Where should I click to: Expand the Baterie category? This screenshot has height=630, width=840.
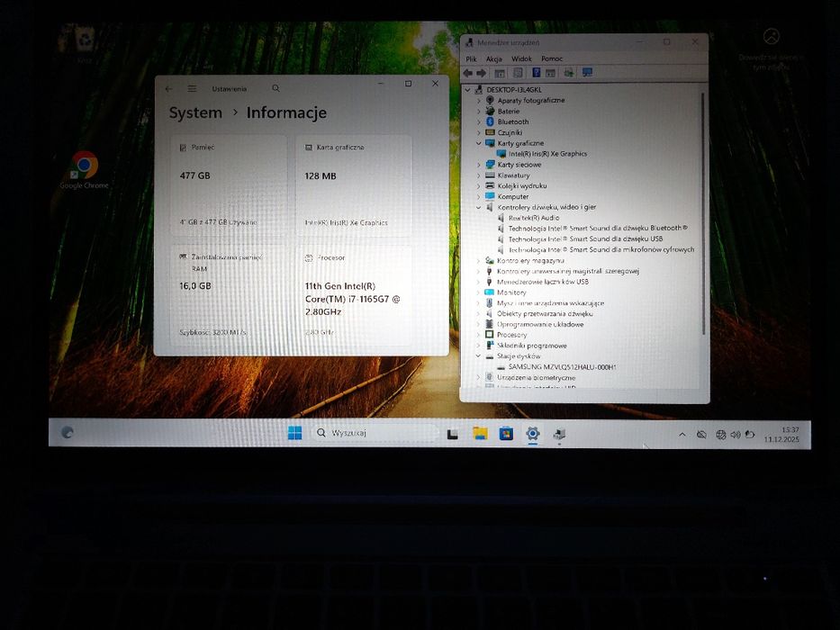(479, 111)
